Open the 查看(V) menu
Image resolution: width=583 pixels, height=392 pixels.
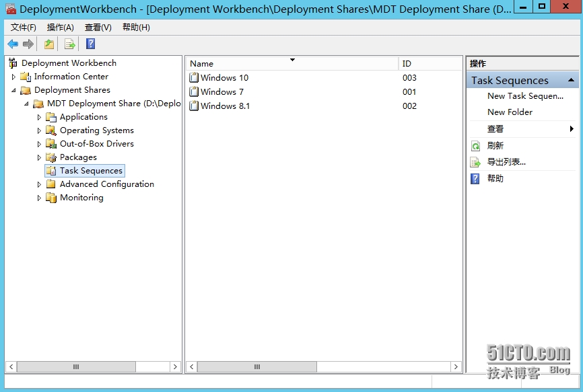click(x=98, y=28)
